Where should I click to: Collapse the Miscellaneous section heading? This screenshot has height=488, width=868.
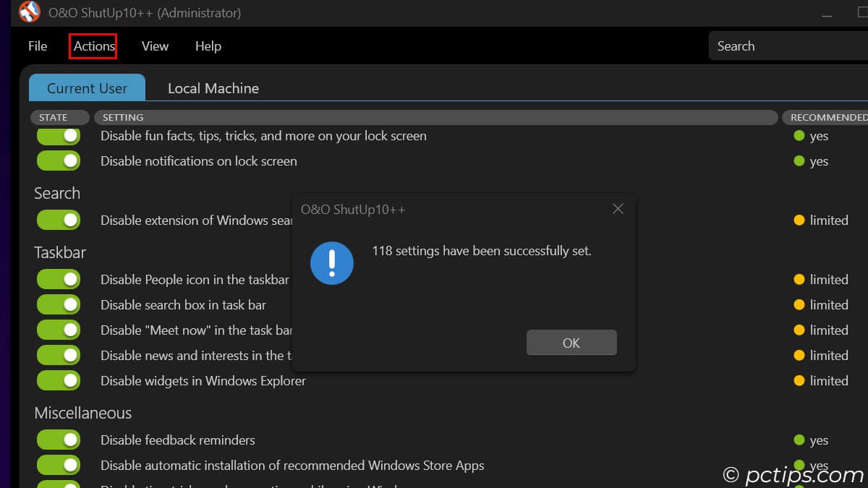point(83,414)
